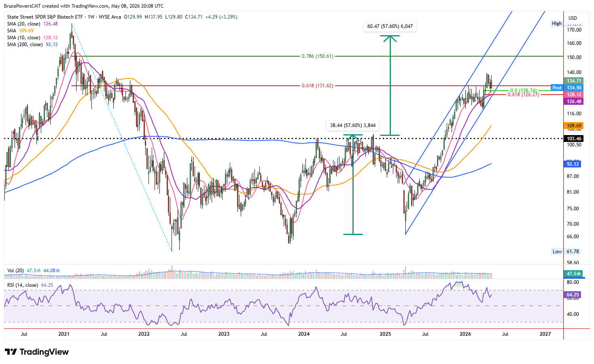Click the Low 61.78 marker label
The image size is (594, 364).
point(566,252)
